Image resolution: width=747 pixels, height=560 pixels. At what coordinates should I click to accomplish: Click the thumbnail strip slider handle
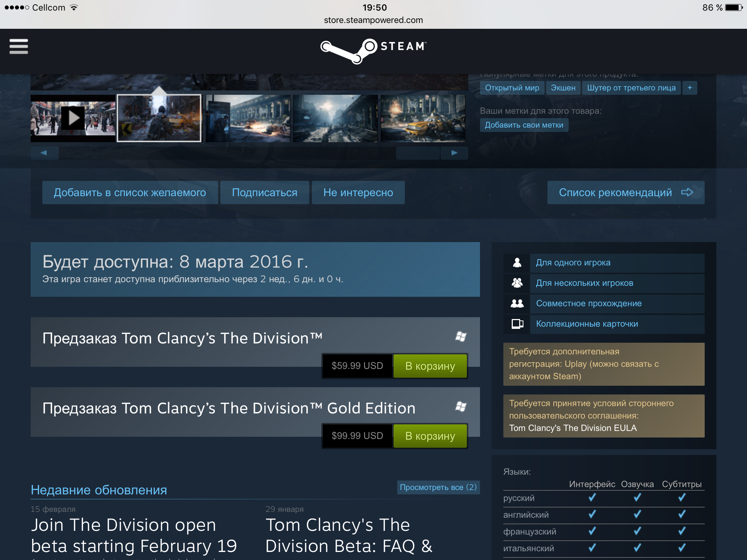[x=418, y=153]
